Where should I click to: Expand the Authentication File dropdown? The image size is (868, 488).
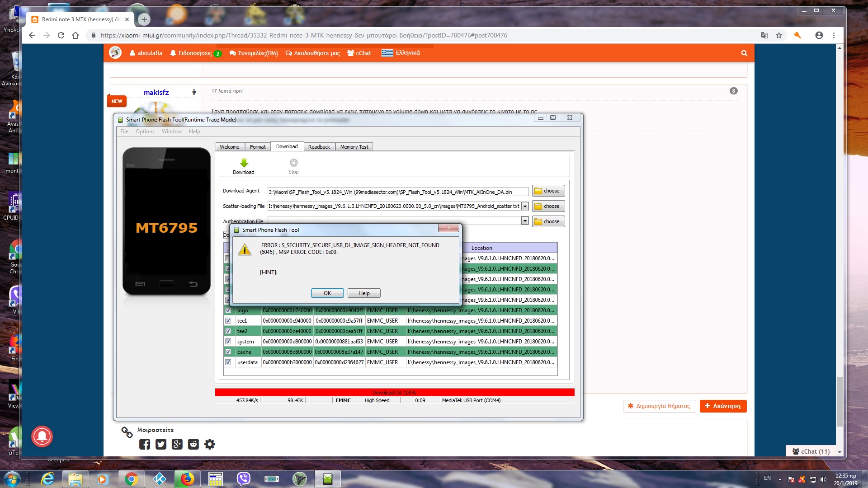(525, 221)
